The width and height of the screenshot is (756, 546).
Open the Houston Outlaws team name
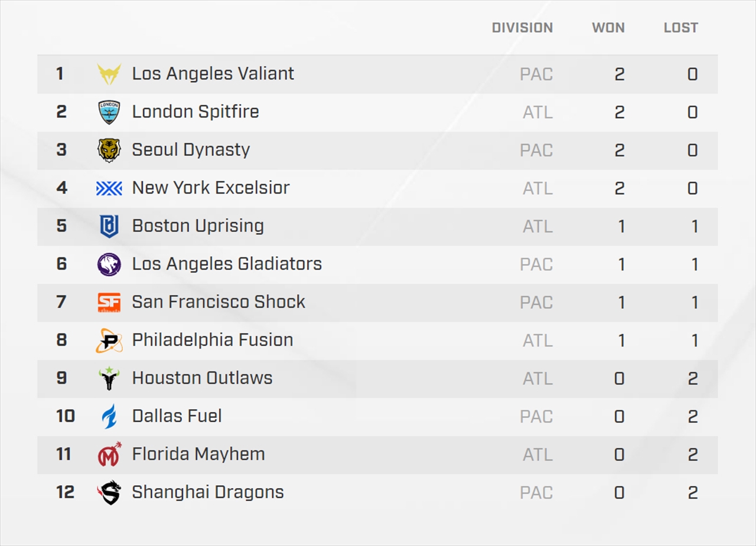point(202,378)
